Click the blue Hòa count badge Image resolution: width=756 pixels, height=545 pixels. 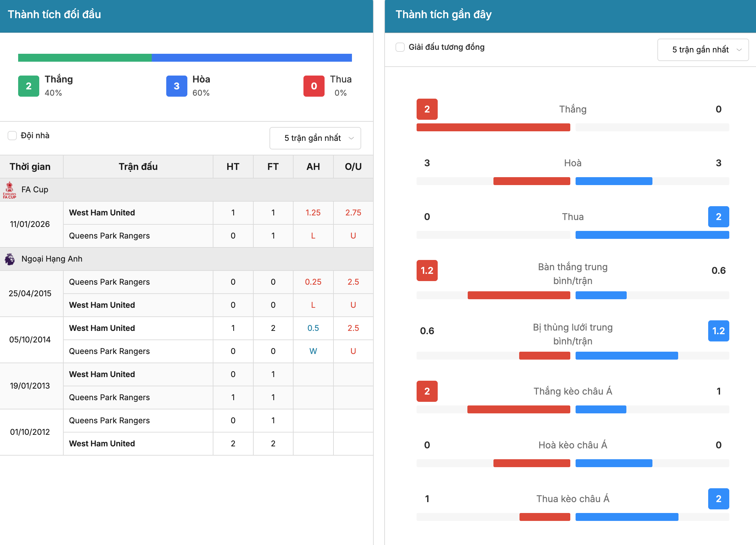click(177, 86)
